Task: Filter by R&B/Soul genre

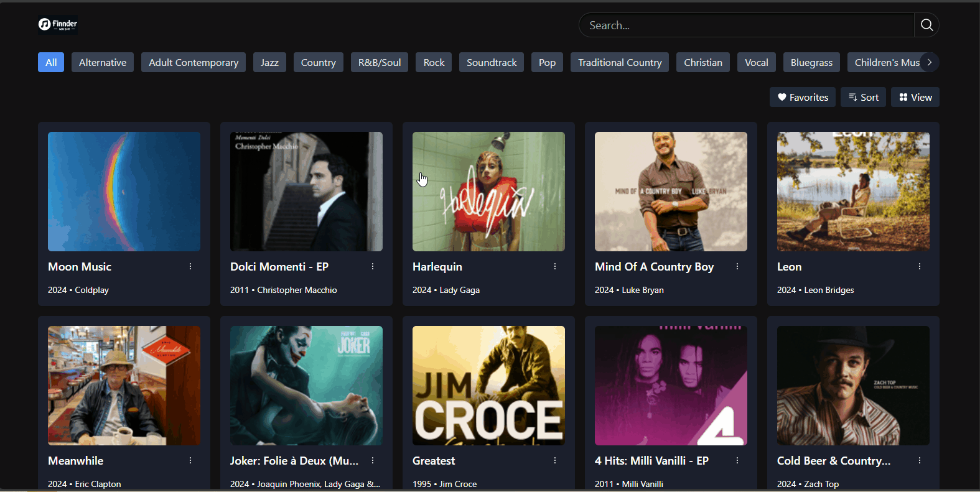Action: [x=380, y=62]
